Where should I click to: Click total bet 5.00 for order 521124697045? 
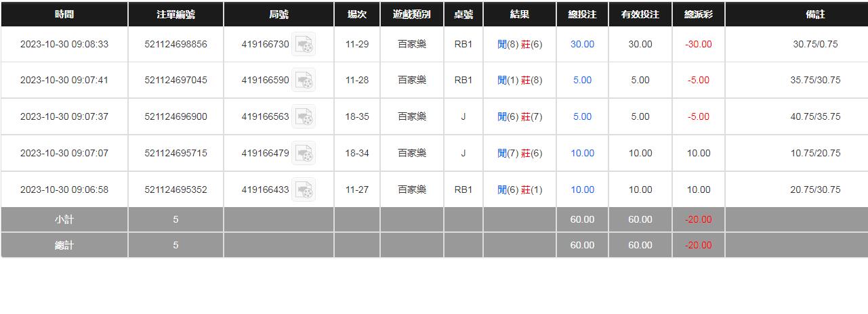tap(582, 80)
